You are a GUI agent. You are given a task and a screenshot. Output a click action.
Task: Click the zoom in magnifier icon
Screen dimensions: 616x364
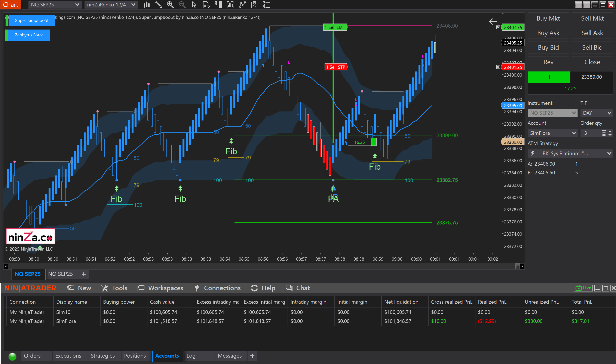coord(170,5)
